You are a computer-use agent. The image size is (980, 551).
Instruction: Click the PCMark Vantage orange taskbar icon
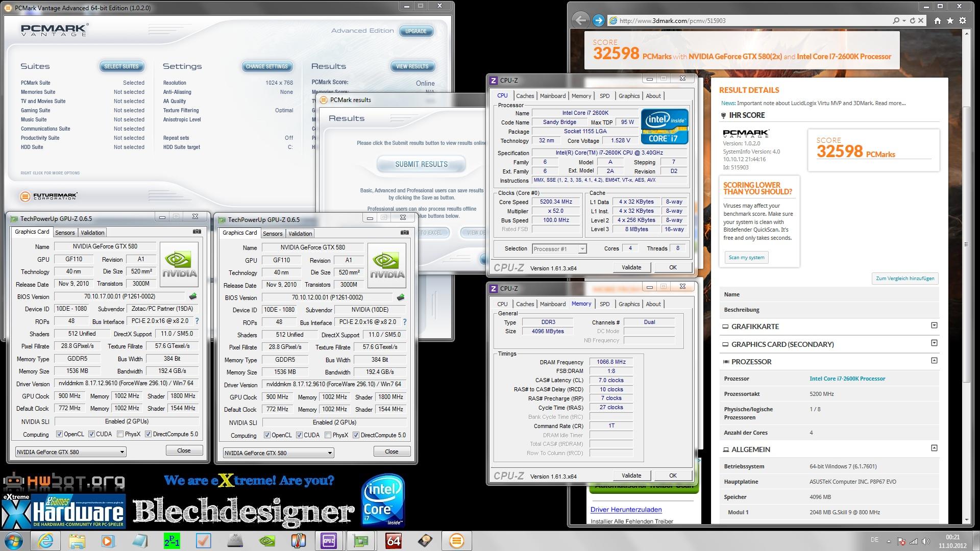click(456, 541)
